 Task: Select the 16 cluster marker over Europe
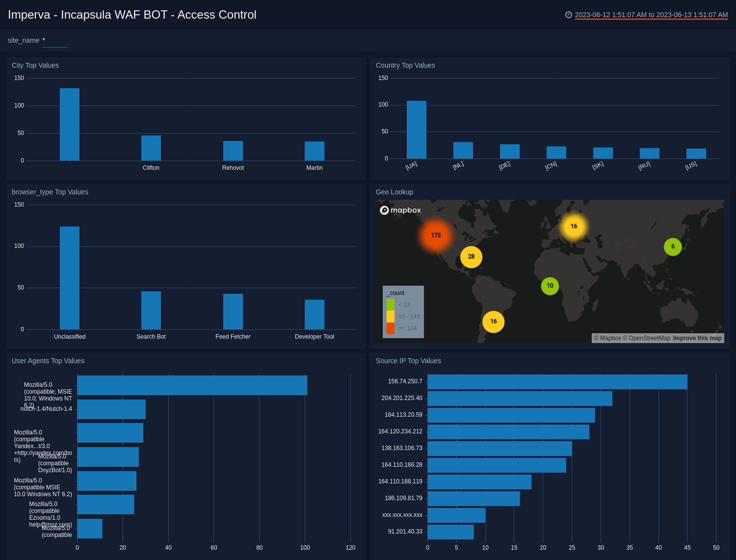(x=573, y=226)
